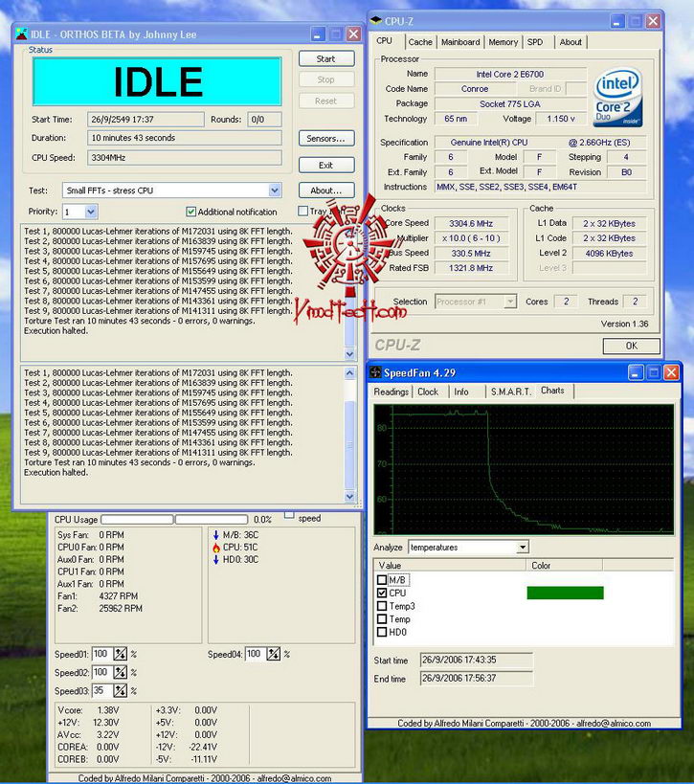Open the Test type dropdown in ORTHOS
This screenshot has width=694, height=784.
tap(275, 190)
